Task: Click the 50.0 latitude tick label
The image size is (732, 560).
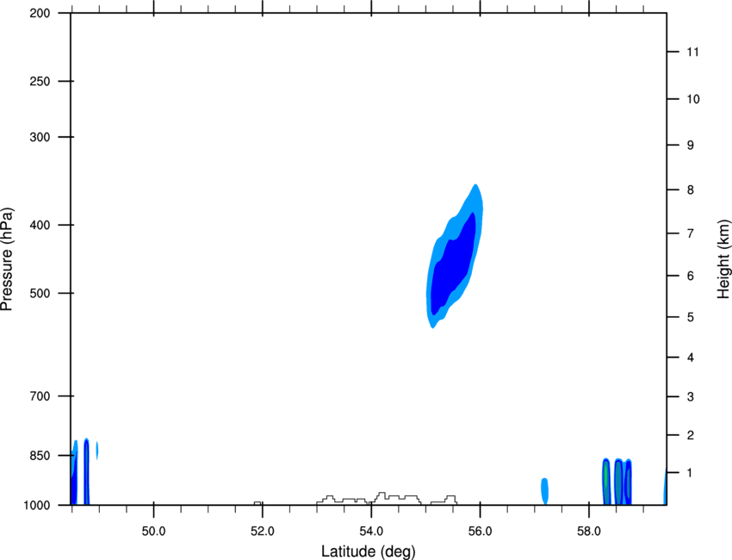Action: pyautogui.click(x=153, y=532)
